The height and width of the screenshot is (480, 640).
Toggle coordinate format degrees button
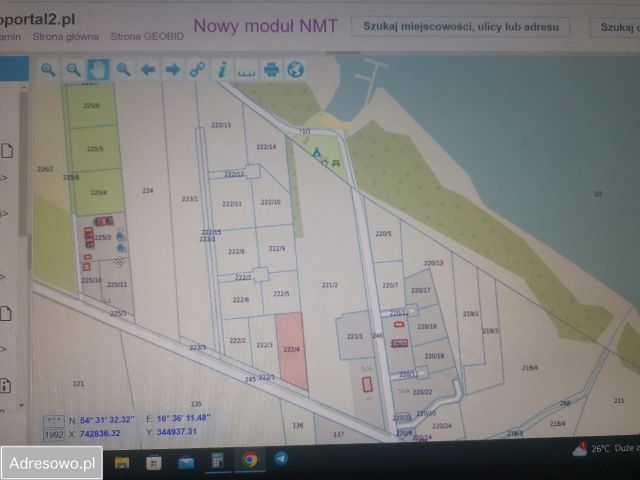(x=54, y=420)
